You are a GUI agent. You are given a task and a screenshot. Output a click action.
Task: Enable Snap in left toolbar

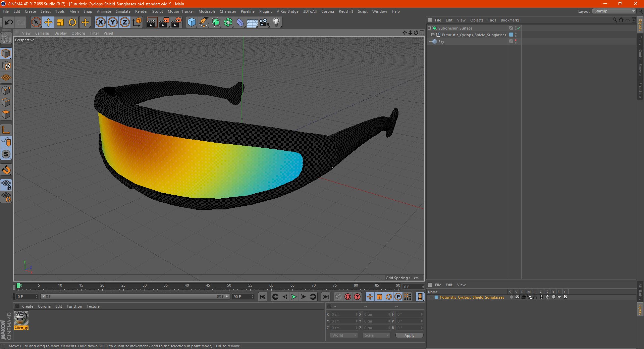point(6,170)
